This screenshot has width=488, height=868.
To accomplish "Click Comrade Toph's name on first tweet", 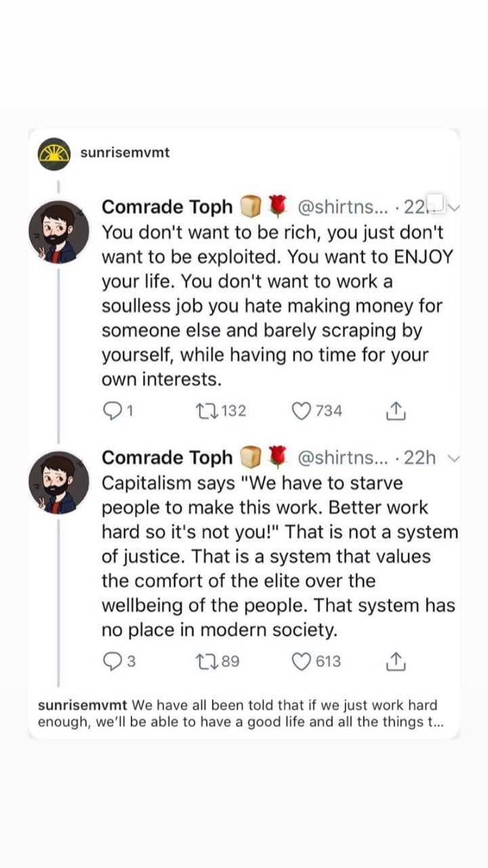I will 167,207.
